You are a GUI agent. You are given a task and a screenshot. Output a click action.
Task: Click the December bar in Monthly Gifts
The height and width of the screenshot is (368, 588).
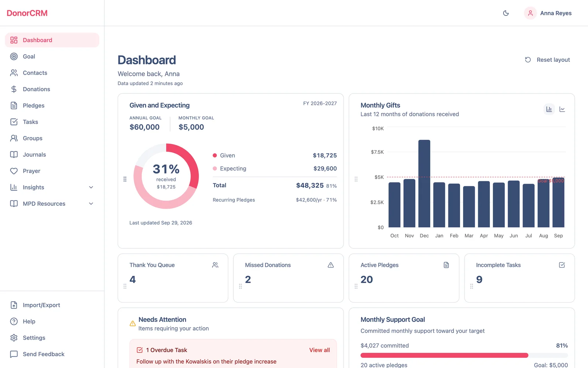pos(424,184)
